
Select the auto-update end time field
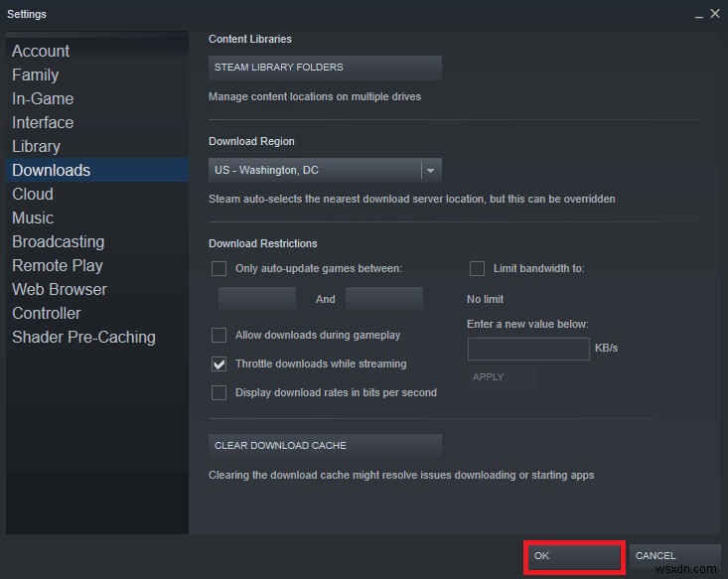point(384,299)
